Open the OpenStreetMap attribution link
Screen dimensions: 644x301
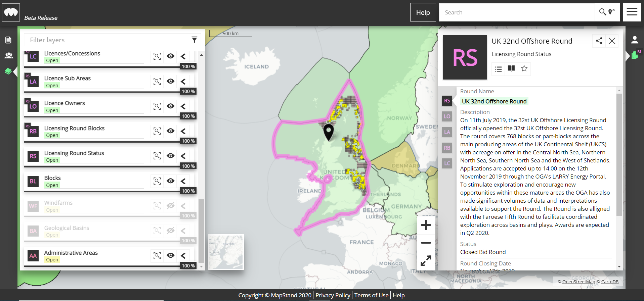pyautogui.click(x=578, y=282)
